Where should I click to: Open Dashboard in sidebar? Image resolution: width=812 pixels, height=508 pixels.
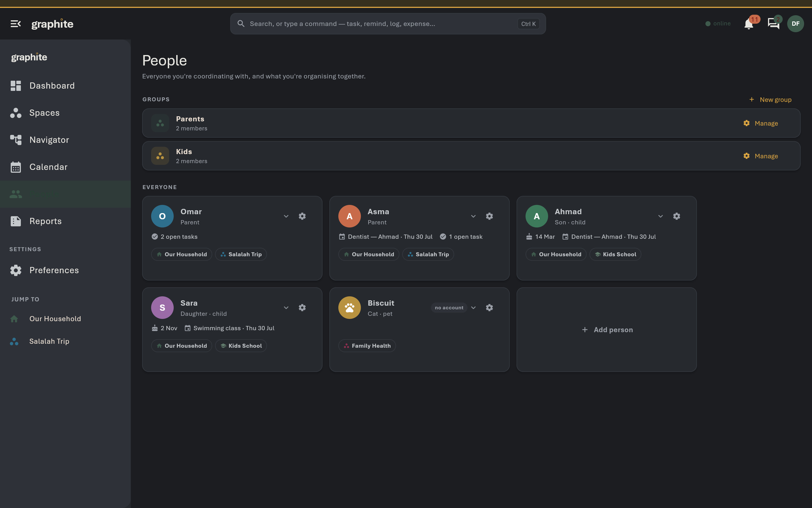(65, 86)
